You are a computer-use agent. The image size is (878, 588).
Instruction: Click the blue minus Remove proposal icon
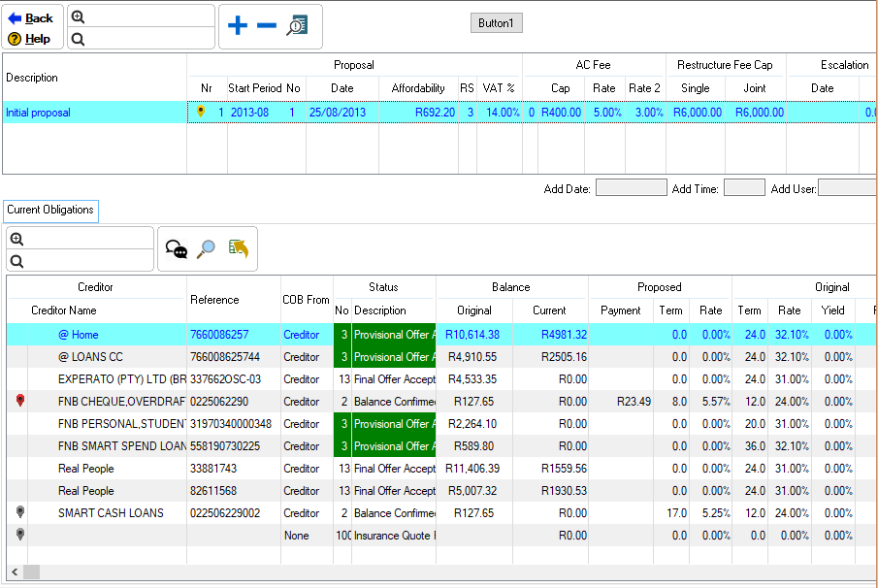[x=267, y=26]
